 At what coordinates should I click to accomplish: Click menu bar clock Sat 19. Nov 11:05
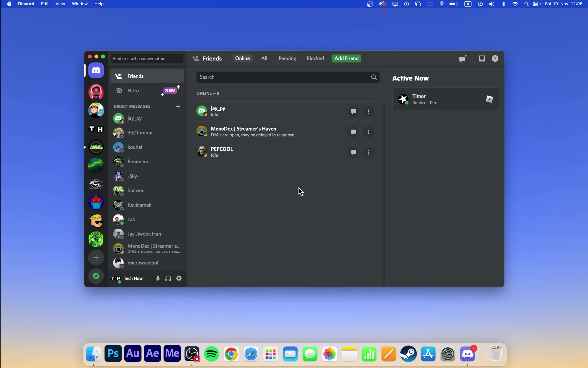564,4
